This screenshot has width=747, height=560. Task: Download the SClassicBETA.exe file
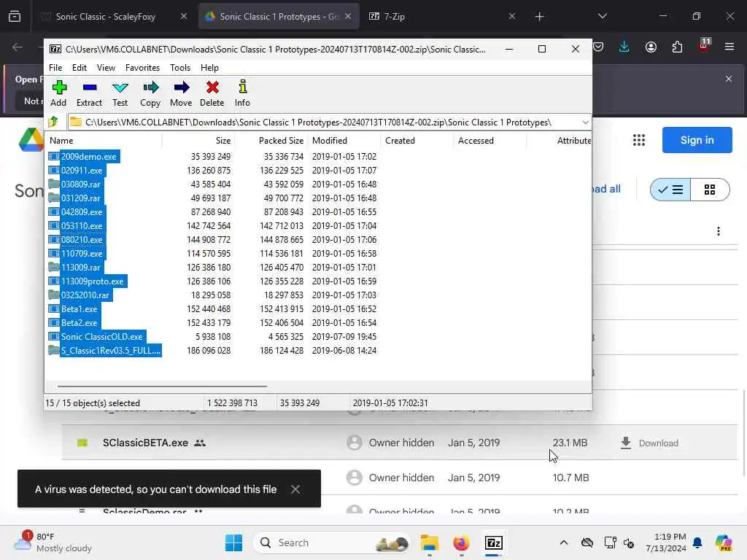click(649, 443)
